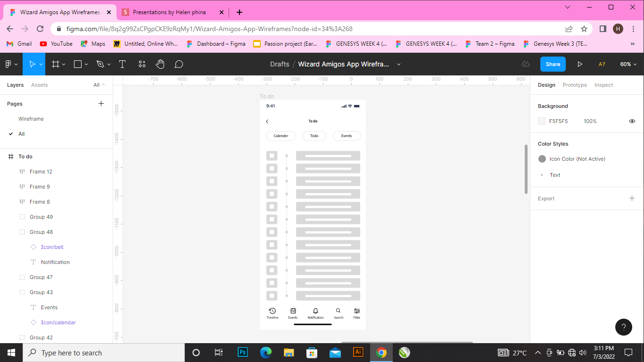Click the missing fonts A? indicator

pos(602,64)
